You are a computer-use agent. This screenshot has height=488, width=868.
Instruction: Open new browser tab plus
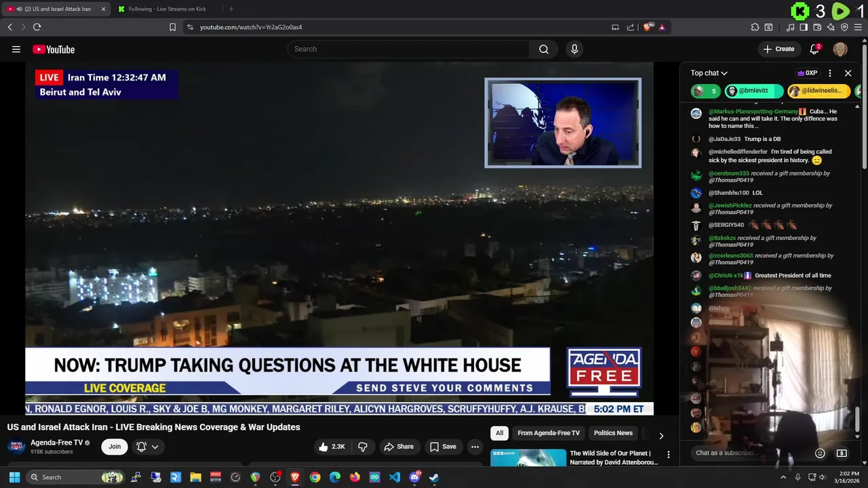click(x=231, y=9)
